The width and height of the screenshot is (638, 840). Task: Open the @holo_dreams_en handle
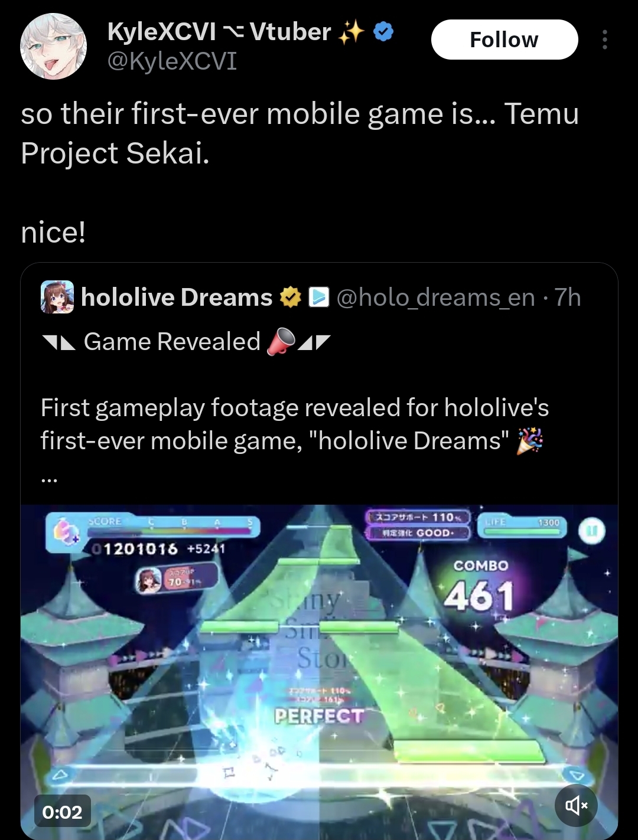[x=435, y=298]
